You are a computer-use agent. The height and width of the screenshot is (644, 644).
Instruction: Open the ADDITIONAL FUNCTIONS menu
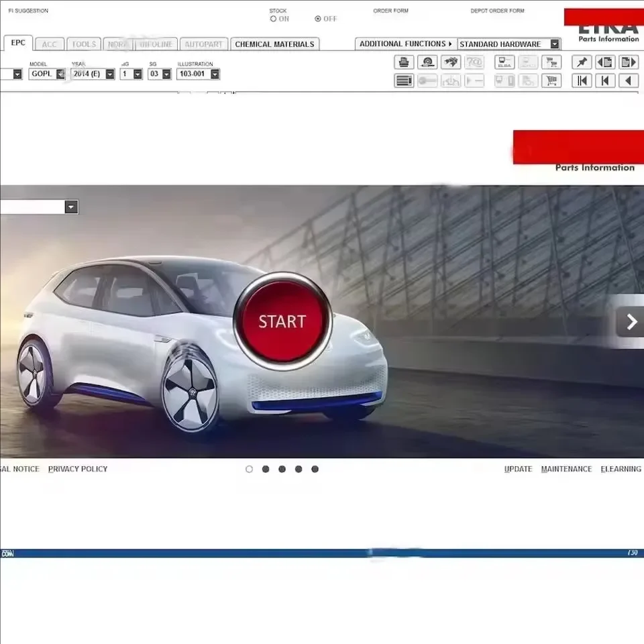point(405,44)
